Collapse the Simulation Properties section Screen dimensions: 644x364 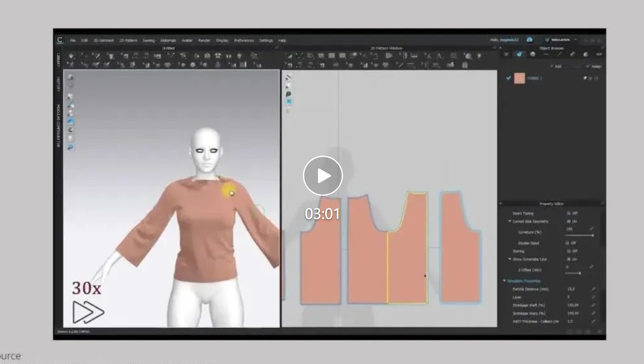tap(505, 281)
